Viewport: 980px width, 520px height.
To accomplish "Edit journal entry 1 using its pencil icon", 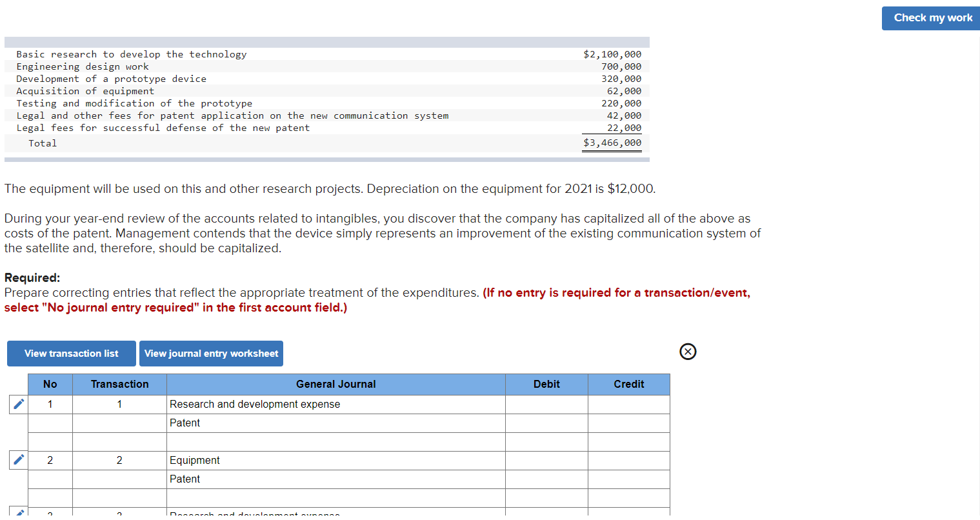I will click(18, 404).
